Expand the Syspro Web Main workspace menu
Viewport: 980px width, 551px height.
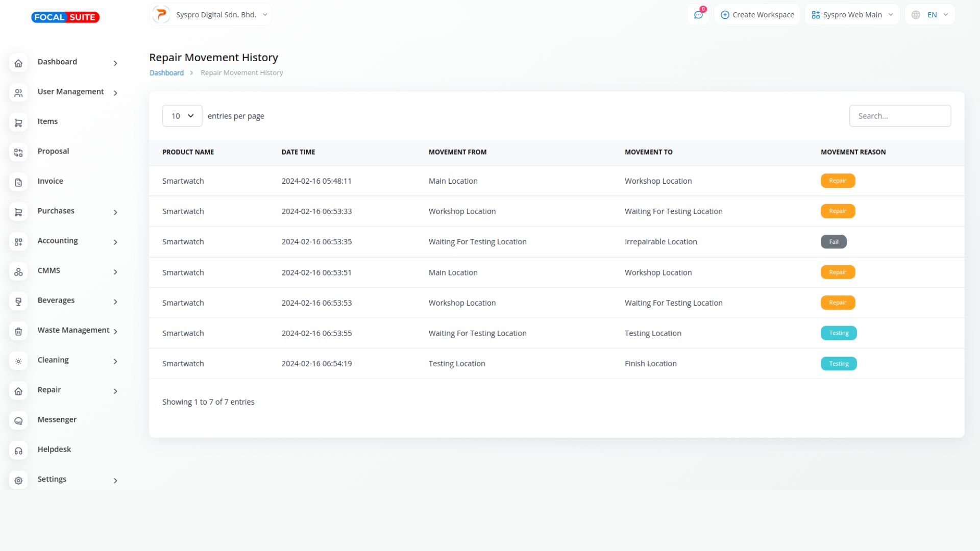(852, 15)
